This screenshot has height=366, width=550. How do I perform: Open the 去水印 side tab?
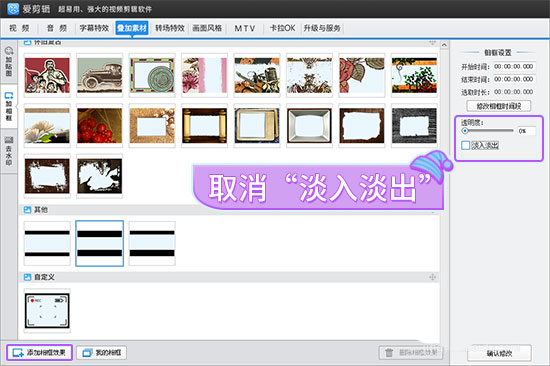point(9,151)
